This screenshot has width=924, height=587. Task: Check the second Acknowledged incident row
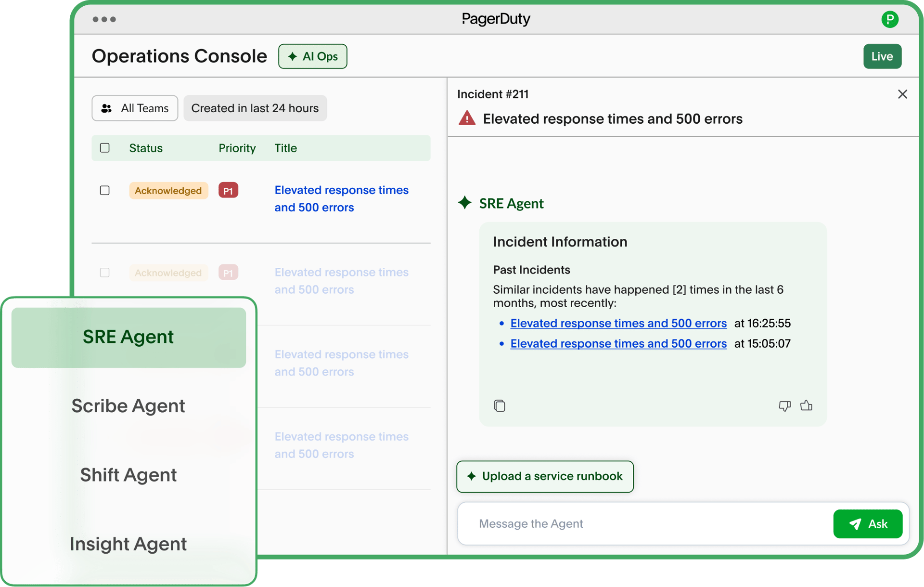[104, 273]
